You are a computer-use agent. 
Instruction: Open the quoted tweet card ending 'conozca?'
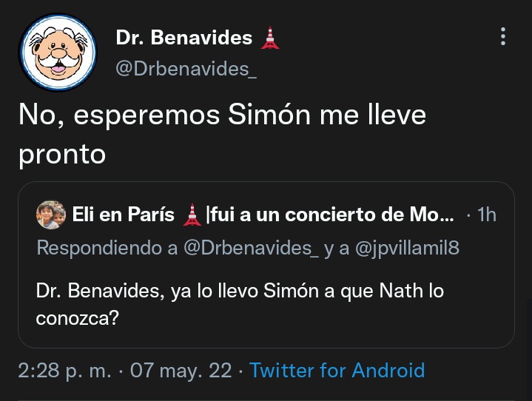click(x=266, y=265)
